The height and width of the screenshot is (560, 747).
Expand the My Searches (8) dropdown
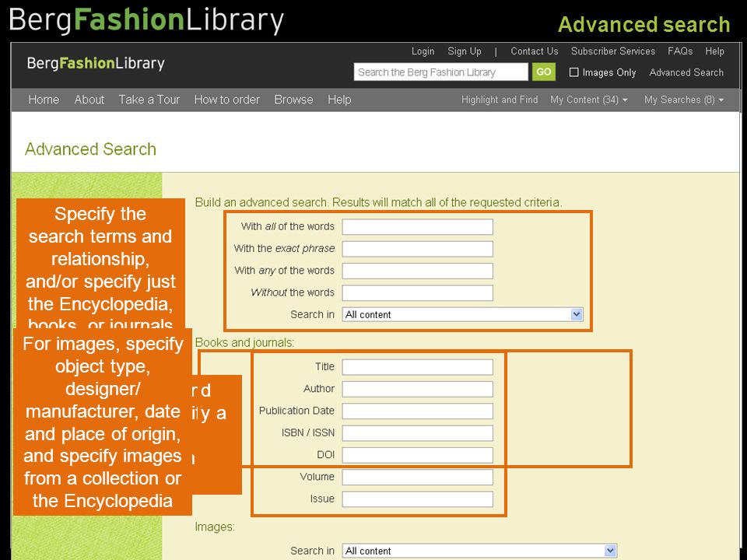click(x=684, y=100)
